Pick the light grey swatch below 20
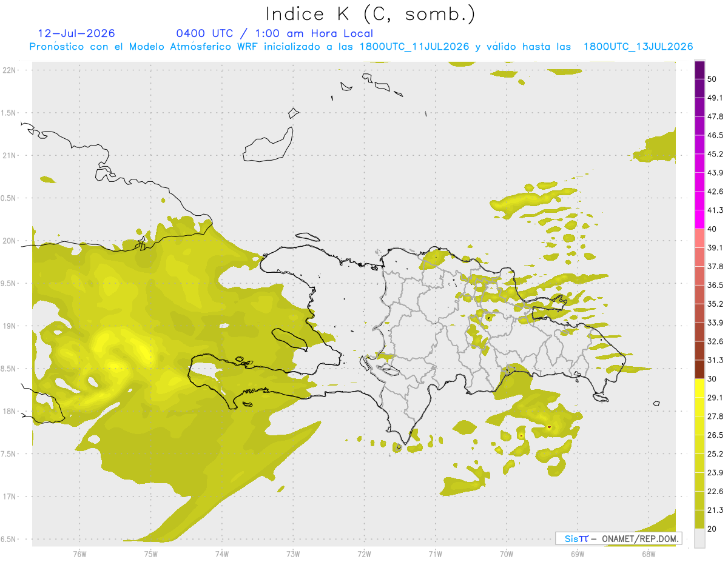The image size is (728, 562). [699, 538]
